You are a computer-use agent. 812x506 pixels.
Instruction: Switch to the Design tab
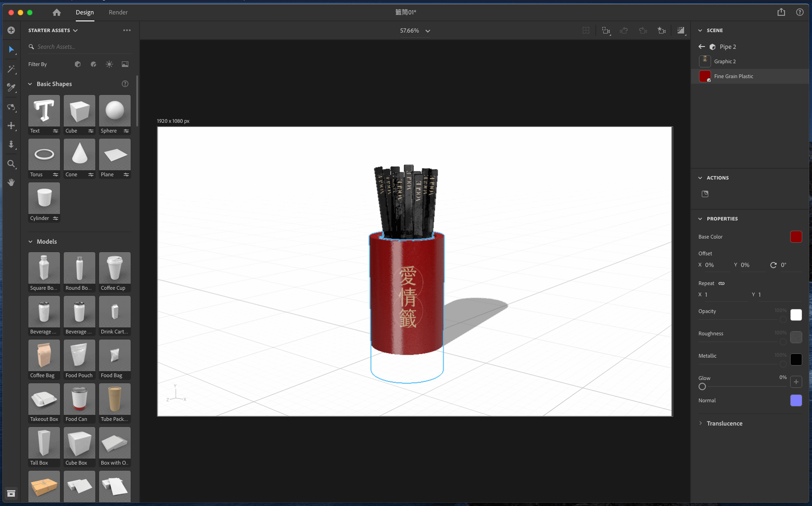tap(85, 13)
